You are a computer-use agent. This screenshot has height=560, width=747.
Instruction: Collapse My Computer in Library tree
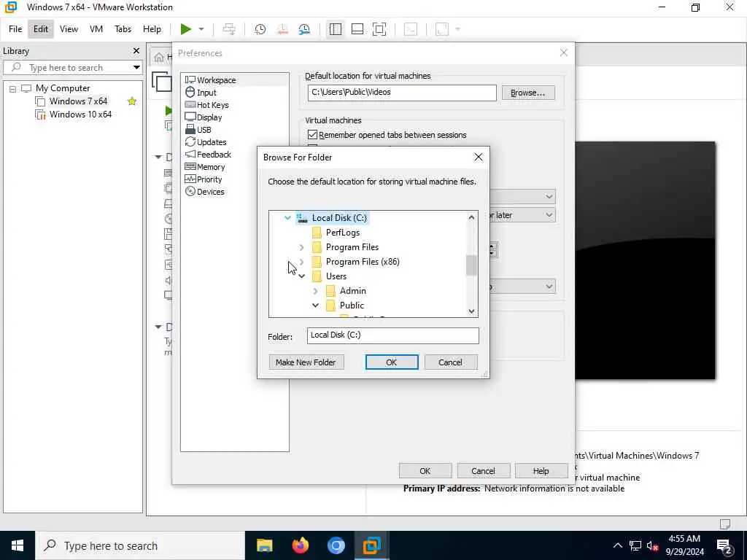click(x=13, y=88)
